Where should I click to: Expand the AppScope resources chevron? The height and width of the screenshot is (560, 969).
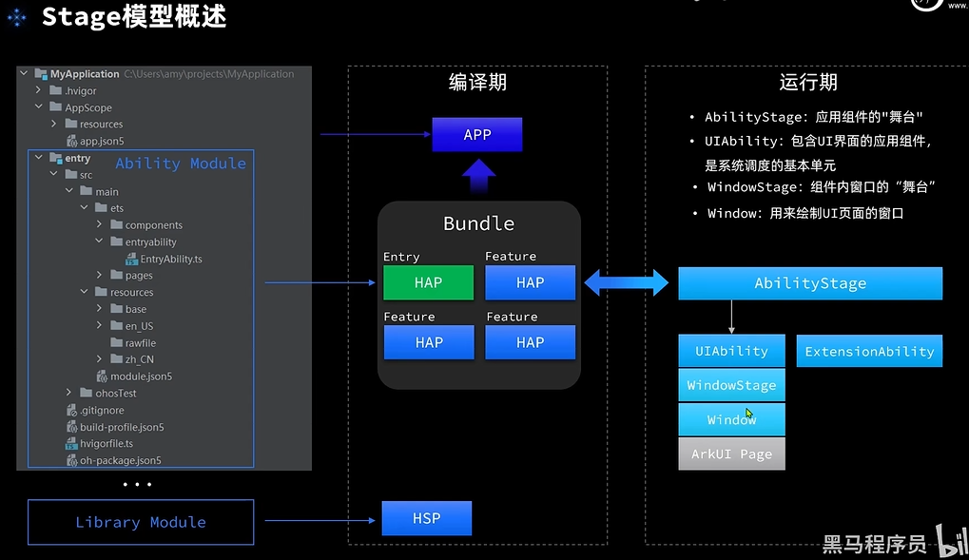(54, 124)
